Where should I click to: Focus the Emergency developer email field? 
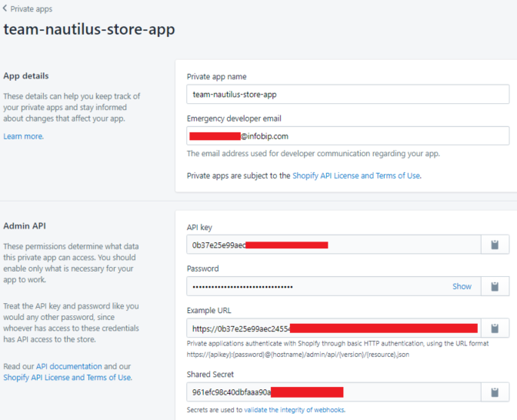(348, 135)
